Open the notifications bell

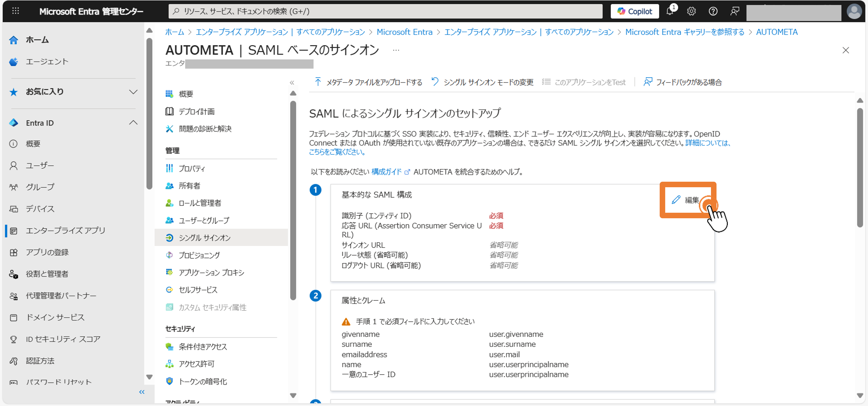pyautogui.click(x=670, y=11)
